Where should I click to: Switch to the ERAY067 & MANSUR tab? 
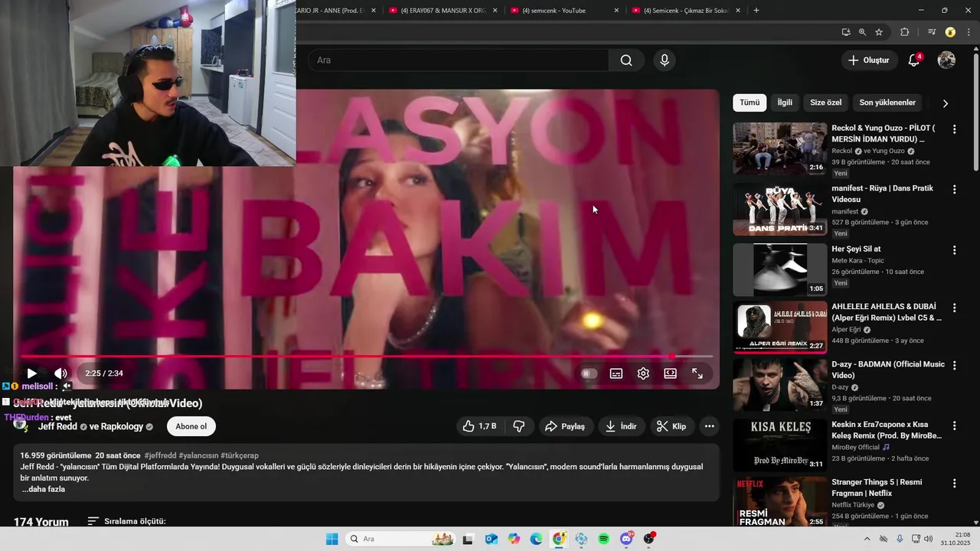[442, 10]
